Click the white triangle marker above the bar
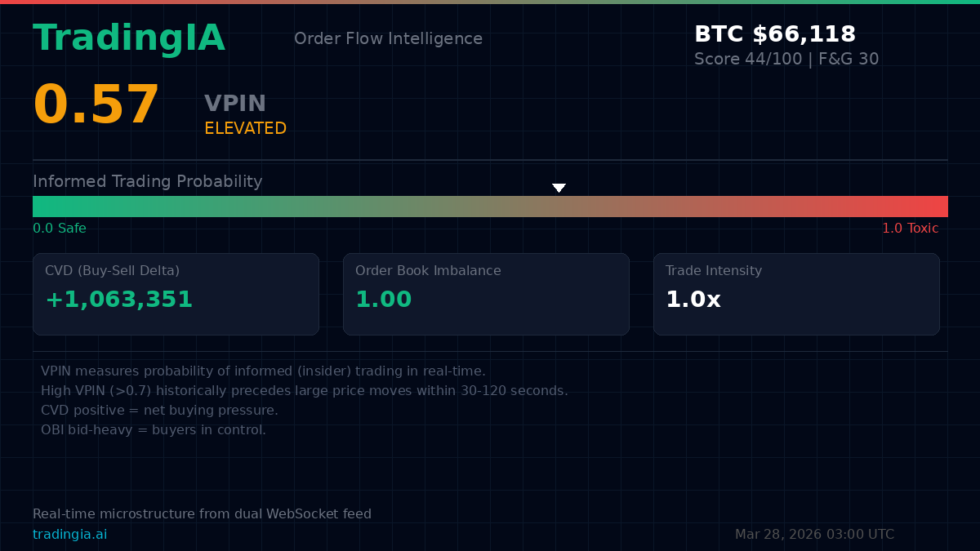 (x=559, y=188)
